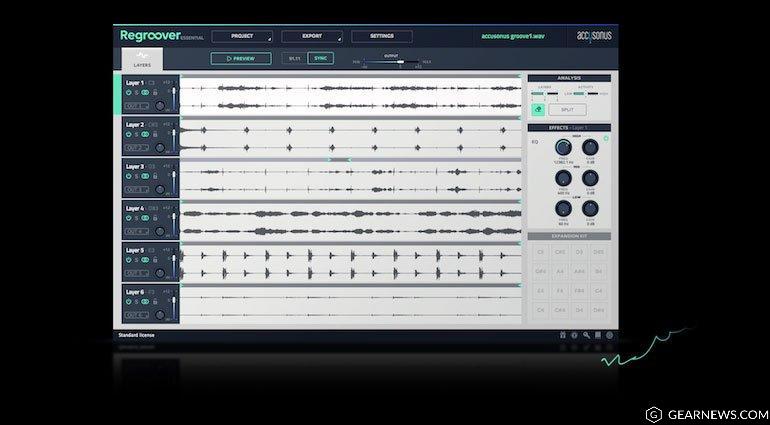
Task: Select the A4 expansion kit pad
Action: pyautogui.click(x=560, y=271)
